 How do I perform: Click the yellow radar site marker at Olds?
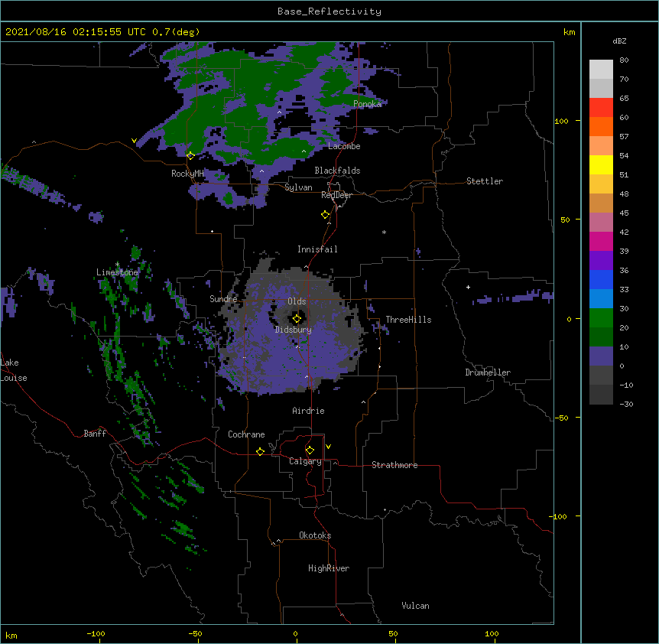coord(297,319)
